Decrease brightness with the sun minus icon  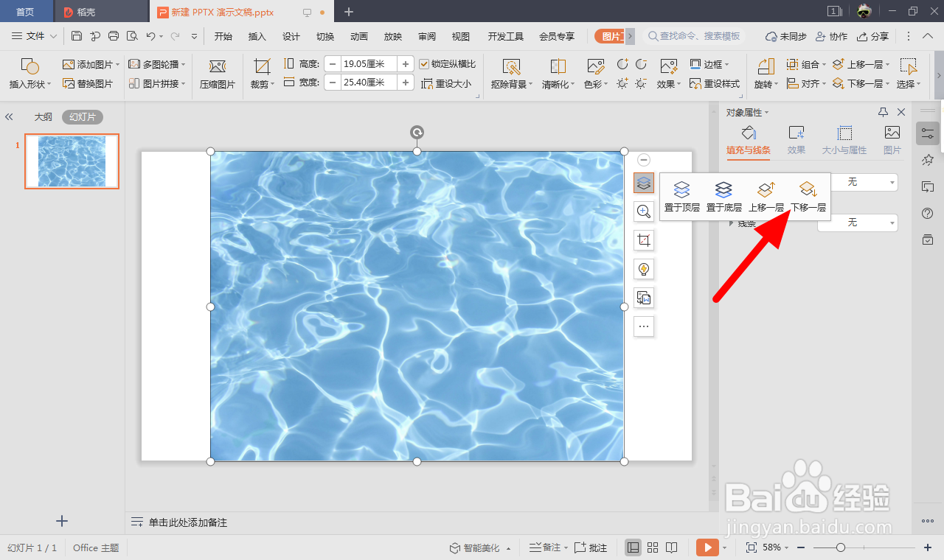[x=641, y=84]
